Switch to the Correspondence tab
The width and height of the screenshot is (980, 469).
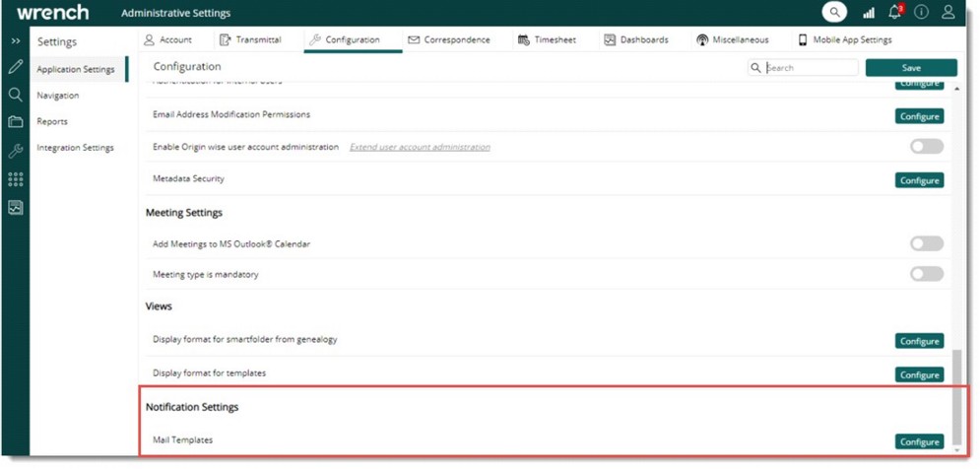tap(449, 40)
